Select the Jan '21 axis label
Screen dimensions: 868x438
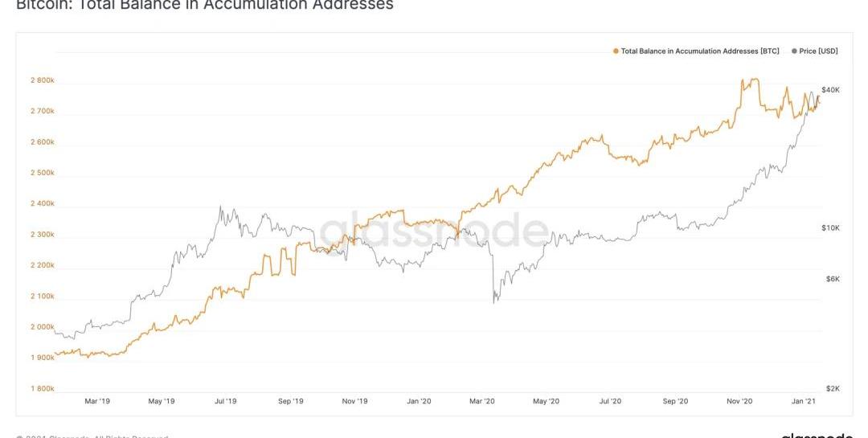(x=803, y=401)
